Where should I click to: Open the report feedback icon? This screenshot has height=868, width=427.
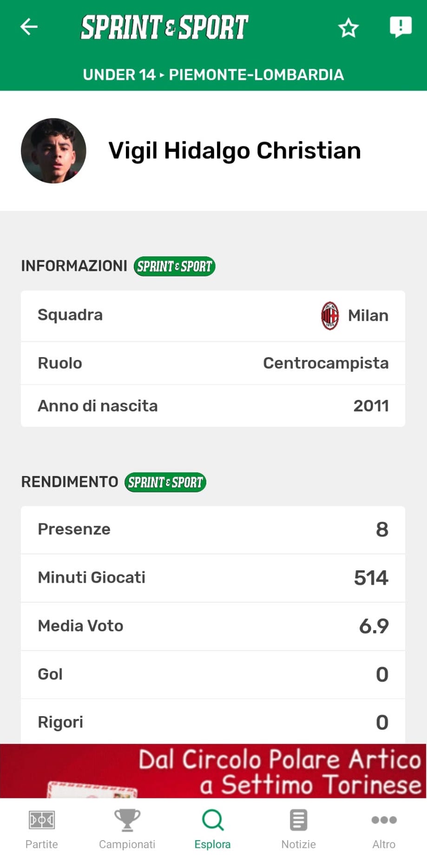[x=400, y=27]
